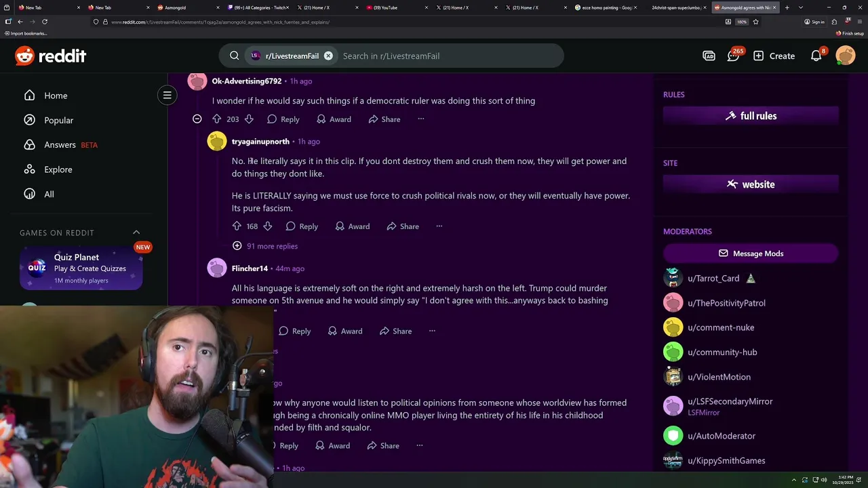
Task: Collapse the Games on Reddit section
Action: pos(136,232)
